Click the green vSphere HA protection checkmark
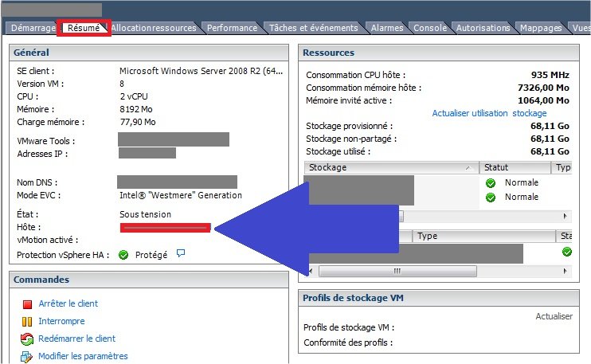This screenshot has height=364, width=591. point(123,255)
